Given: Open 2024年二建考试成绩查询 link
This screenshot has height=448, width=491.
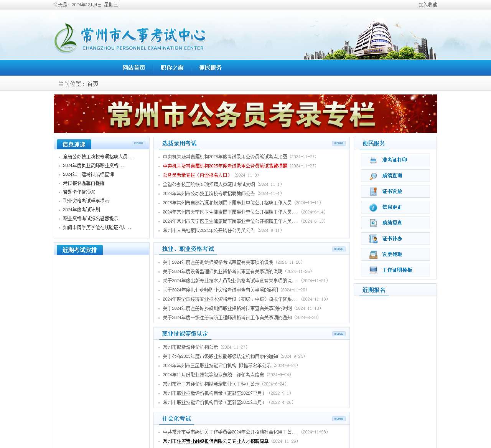Looking at the screenshot, I should point(88,174).
